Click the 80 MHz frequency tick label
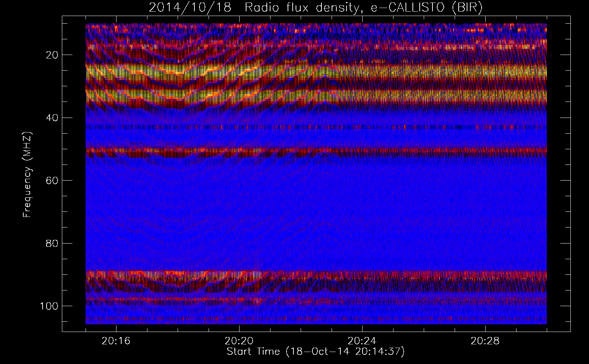 pyautogui.click(x=52, y=243)
